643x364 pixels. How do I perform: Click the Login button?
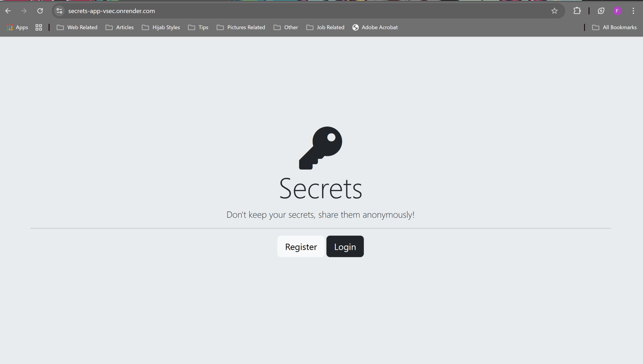(345, 246)
